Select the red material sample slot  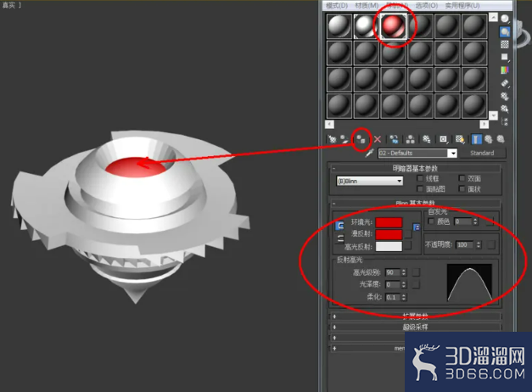[393, 26]
